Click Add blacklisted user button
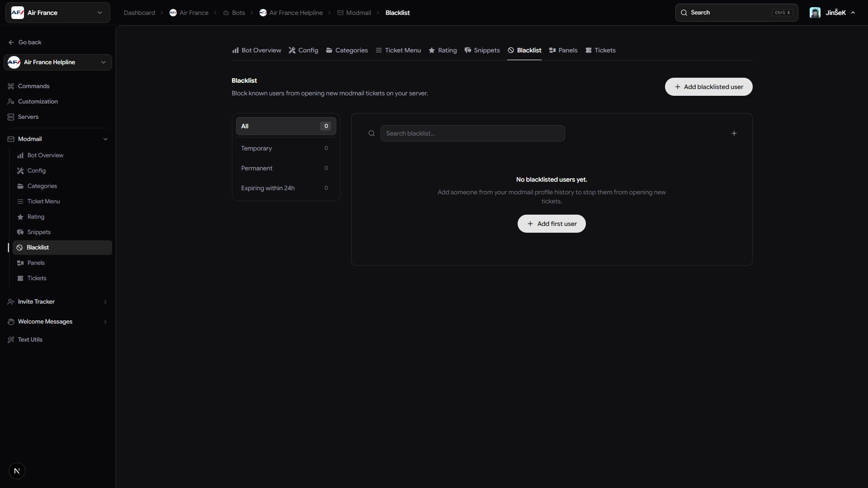The height and width of the screenshot is (488, 868). [708, 87]
